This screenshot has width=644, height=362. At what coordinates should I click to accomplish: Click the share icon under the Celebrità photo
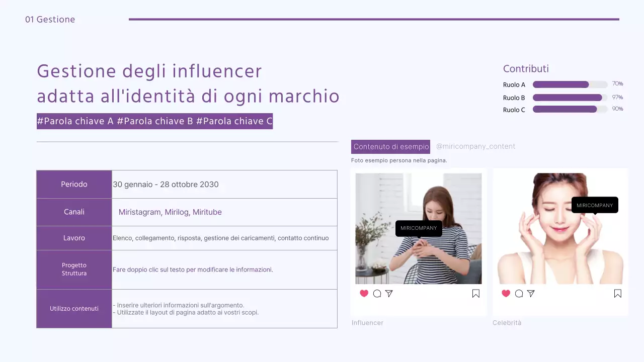pos(530,293)
